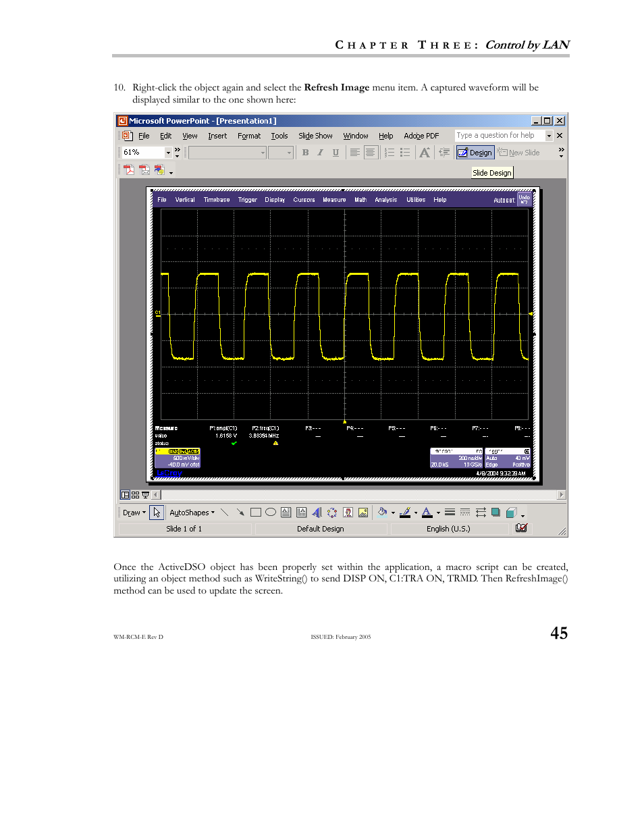Switch to Normal View
644x834 pixels.
pyautogui.click(x=126, y=495)
